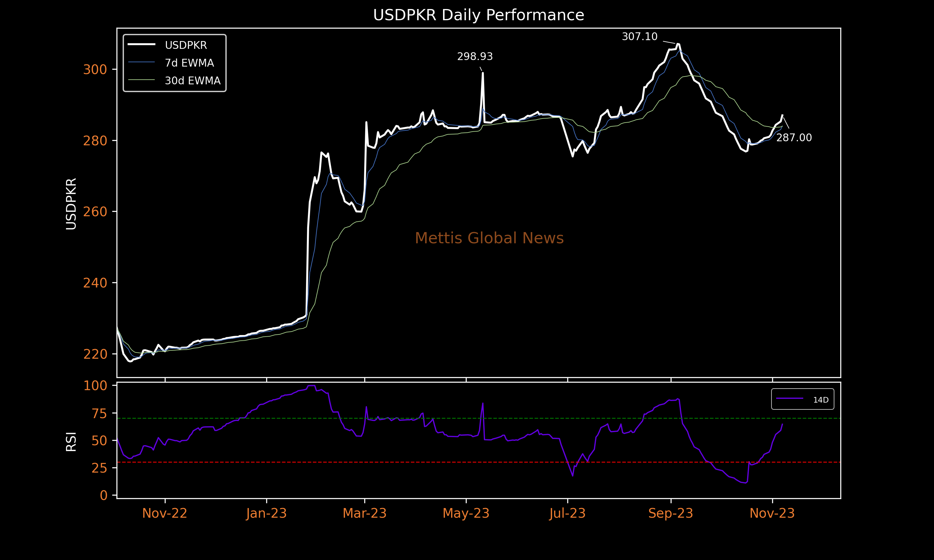
Task: Click the 300 tick on price axis
Action: point(95,69)
